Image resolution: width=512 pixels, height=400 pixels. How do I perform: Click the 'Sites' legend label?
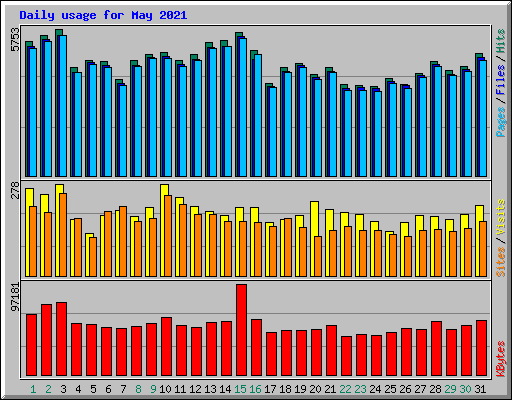[500, 262]
